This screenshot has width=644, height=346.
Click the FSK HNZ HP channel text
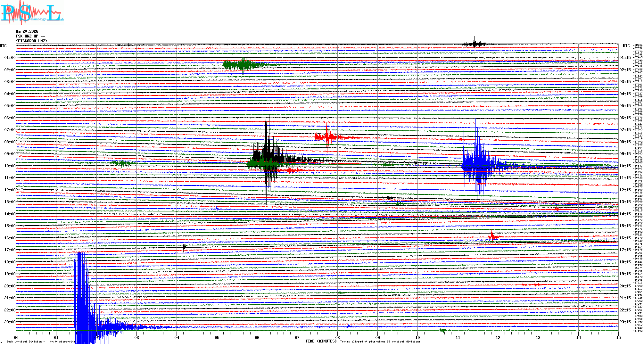30,36
